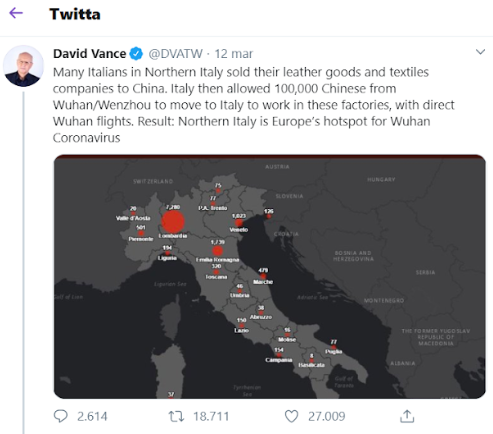Open the share upload icon
This screenshot has height=434, width=493.
click(x=407, y=416)
